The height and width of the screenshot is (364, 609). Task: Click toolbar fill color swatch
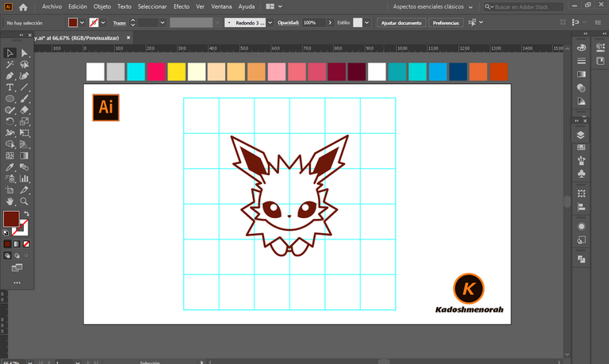tap(11, 219)
